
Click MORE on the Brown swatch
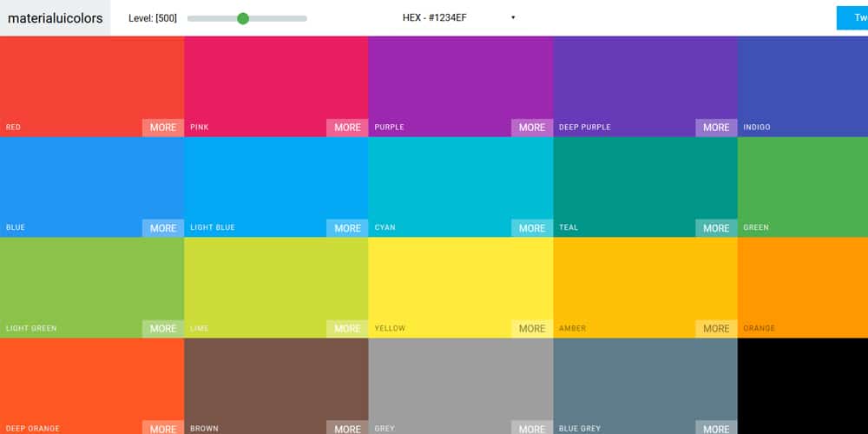[x=348, y=427]
